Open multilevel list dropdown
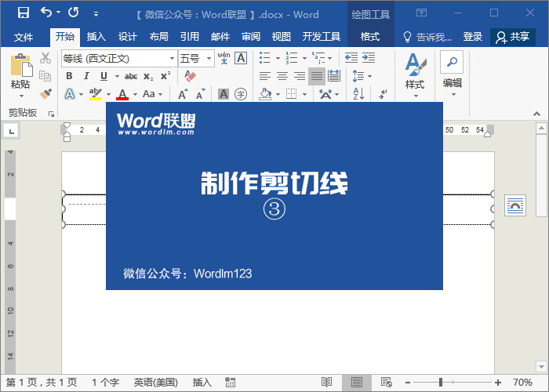 [330, 58]
